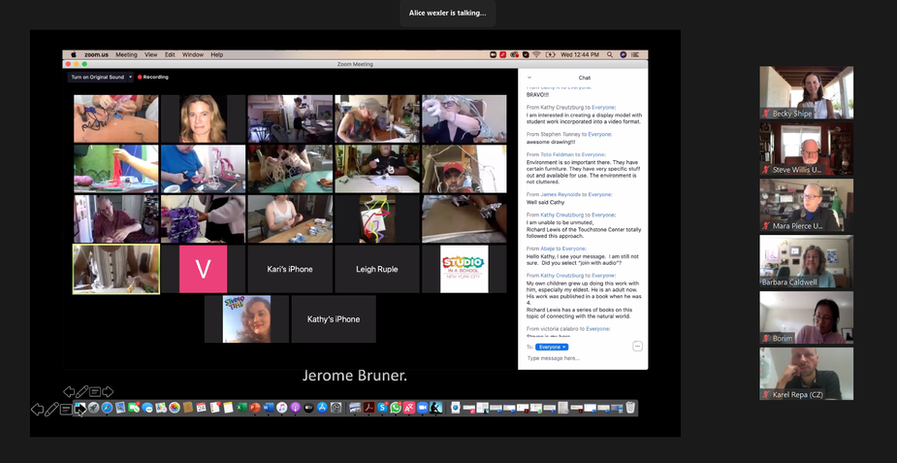This screenshot has height=463, width=897.
Task: Open the Help menu
Action: coord(217,54)
